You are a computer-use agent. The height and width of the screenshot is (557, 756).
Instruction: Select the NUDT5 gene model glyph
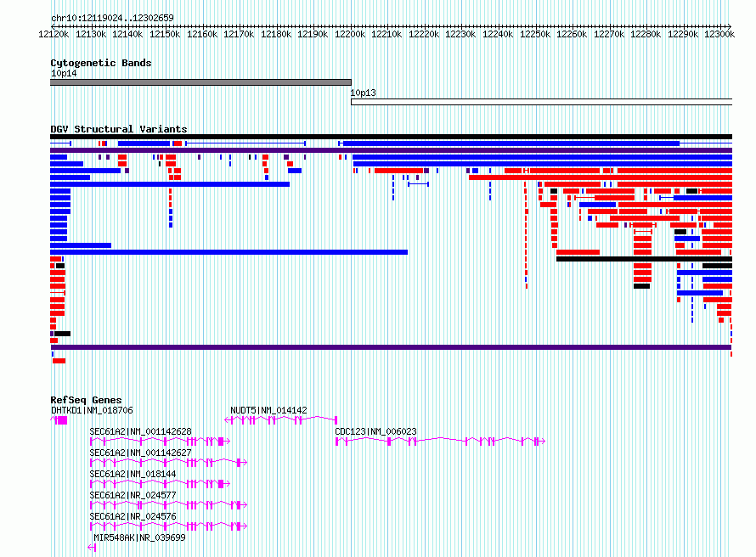click(x=281, y=420)
